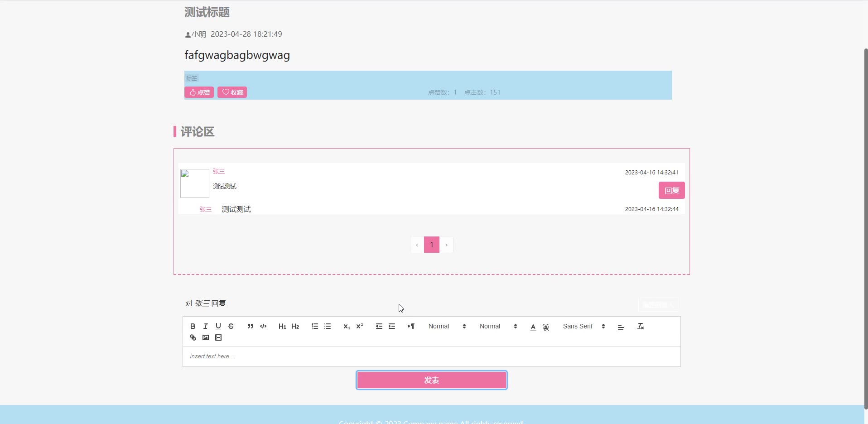Viewport: 868px width, 424px height.
Task: Toggle italic formatting in the editor toolbar
Action: pos(206,326)
